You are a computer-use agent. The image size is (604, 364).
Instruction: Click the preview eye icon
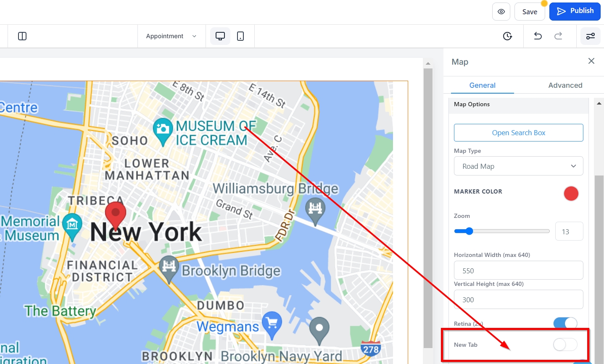(x=501, y=12)
